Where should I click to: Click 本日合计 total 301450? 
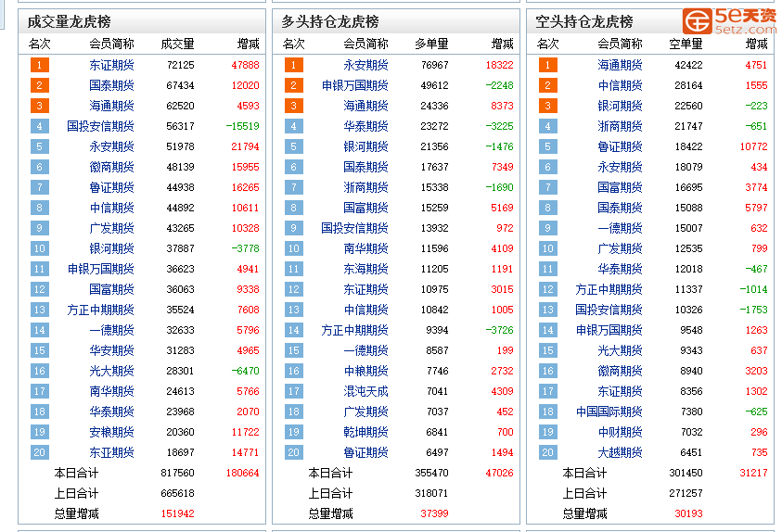click(x=686, y=474)
